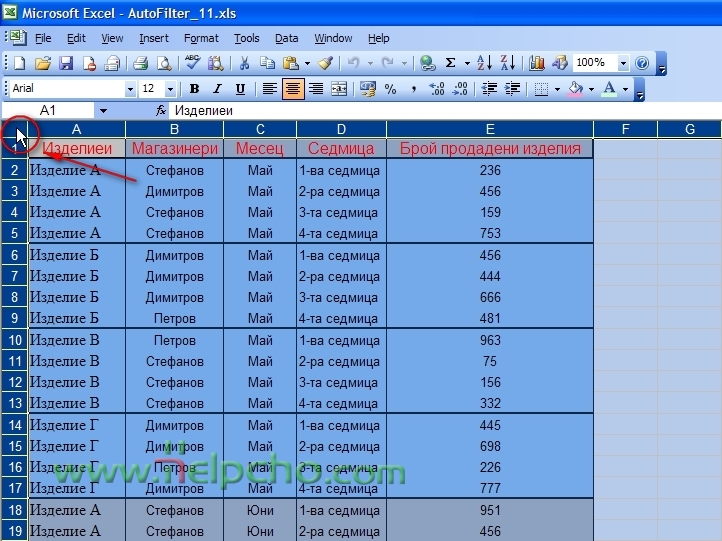The height and width of the screenshot is (541, 722).
Task: Click the Copy icon
Action: [267, 63]
